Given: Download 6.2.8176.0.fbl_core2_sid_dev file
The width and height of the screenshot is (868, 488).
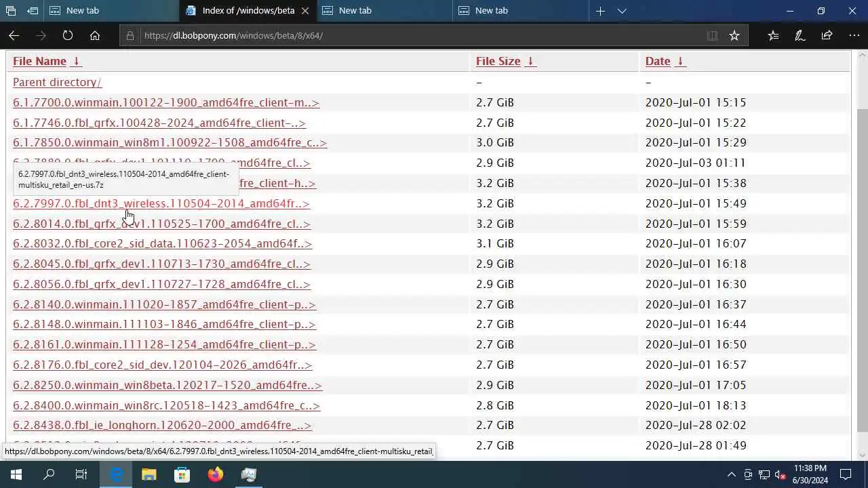Looking at the screenshot, I should point(162,365).
